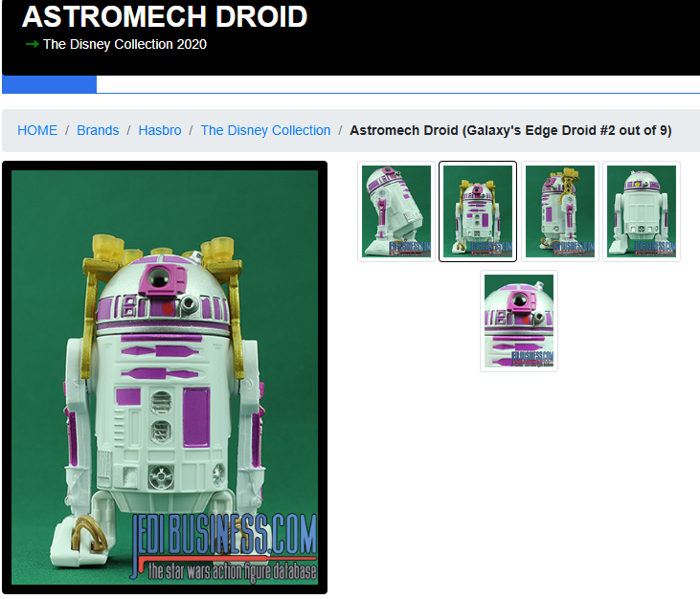Screen dimensions: 700x599
Task: Go to the Brands breadcrumb
Action: (x=98, y=130)
